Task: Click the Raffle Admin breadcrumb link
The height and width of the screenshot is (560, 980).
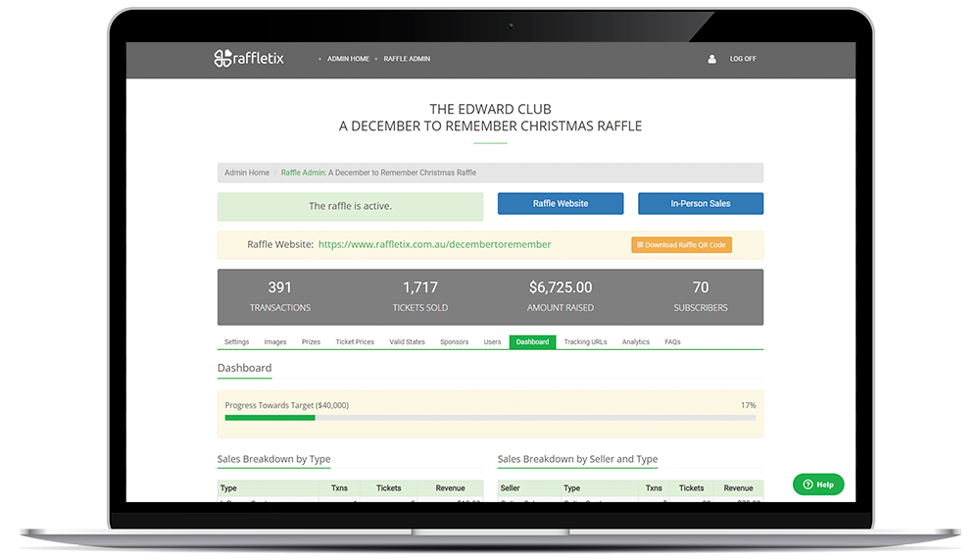Action: tap(303, 173)
